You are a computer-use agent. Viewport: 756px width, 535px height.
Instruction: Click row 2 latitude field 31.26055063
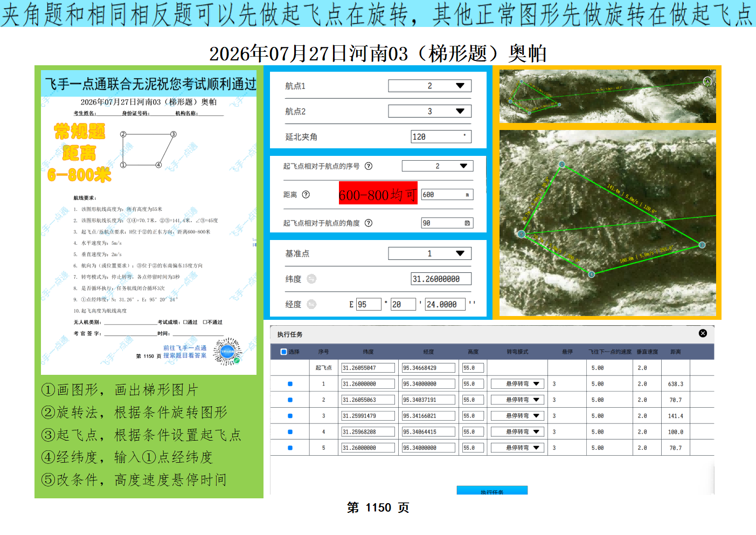pyautogui.click(x=368, y=400)
